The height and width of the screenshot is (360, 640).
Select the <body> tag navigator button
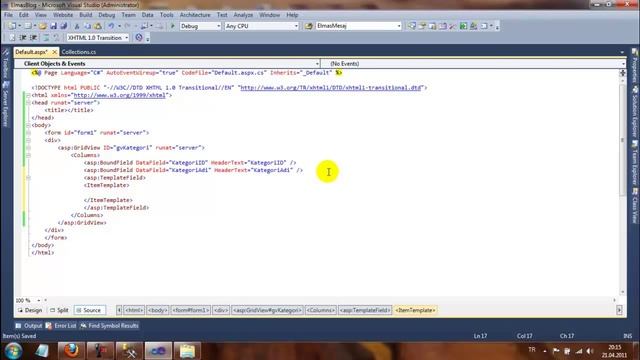[158, 310]
